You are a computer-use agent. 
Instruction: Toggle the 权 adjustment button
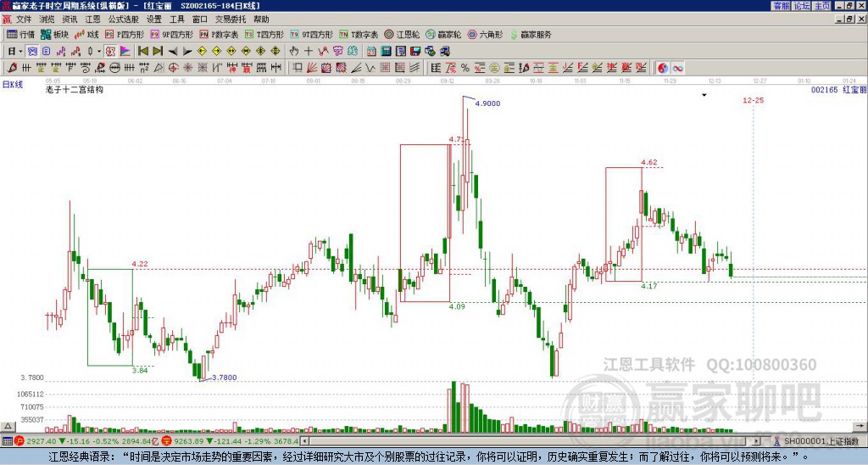click(x=110, y=52)
